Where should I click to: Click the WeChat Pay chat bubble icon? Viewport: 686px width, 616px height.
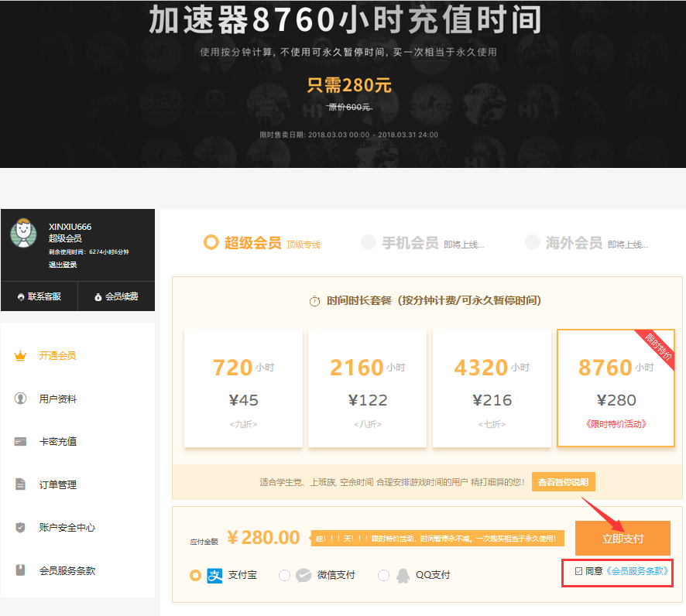pyautogui.click(x=302, y=575)
